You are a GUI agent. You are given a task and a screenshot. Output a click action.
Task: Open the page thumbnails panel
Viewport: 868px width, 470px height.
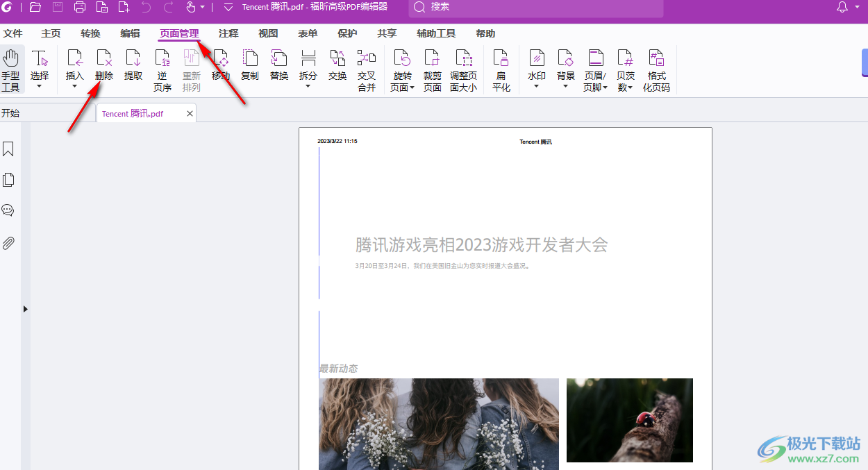coord(8,180)
